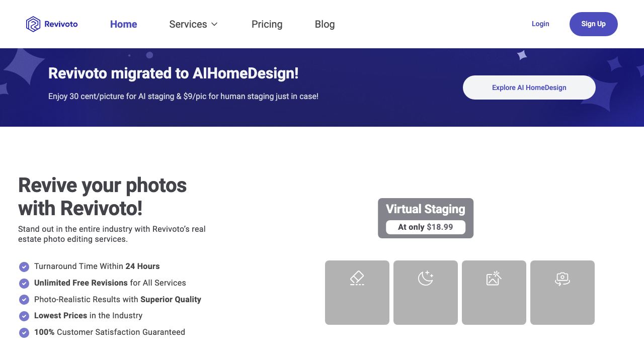Open the Blog link
Screen dimensions: 644x362
pyautogui.click(x=325, y=24)
